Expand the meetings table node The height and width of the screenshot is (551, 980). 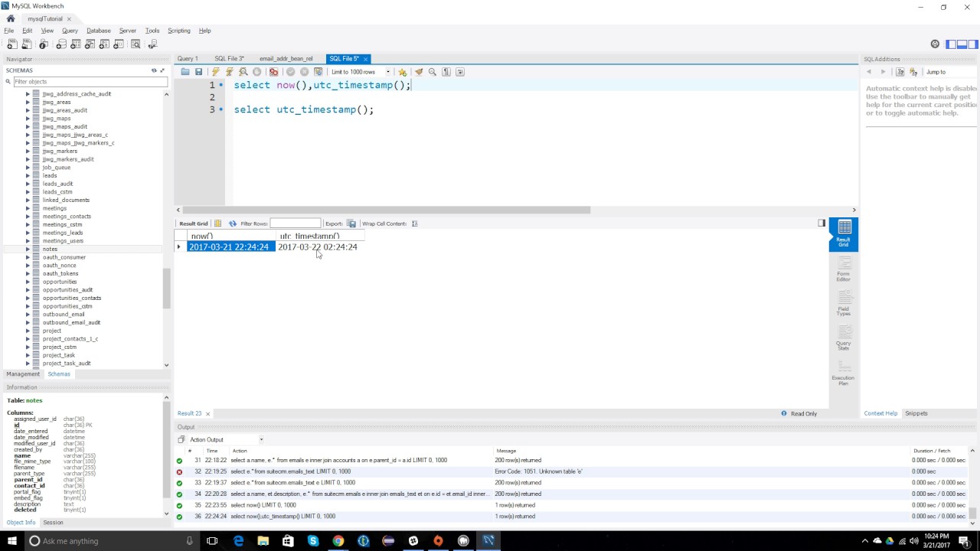[28, 208]
